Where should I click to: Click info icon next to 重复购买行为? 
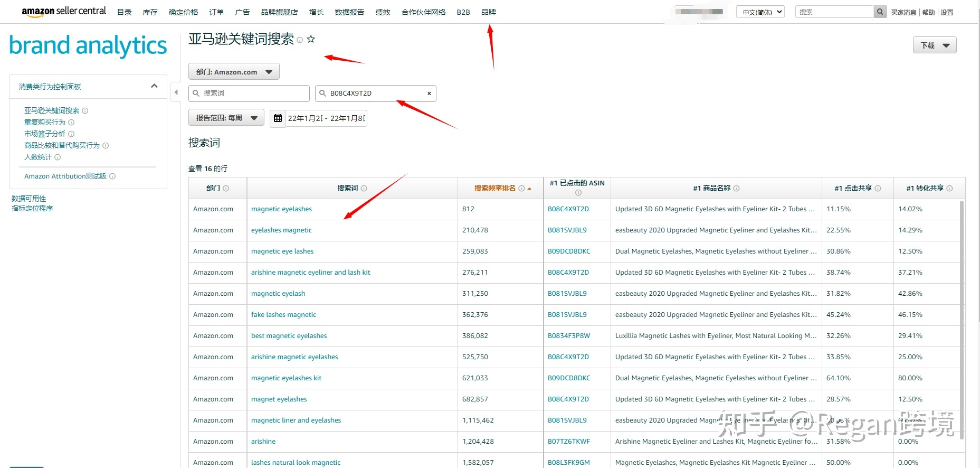(x=71, y=123)
